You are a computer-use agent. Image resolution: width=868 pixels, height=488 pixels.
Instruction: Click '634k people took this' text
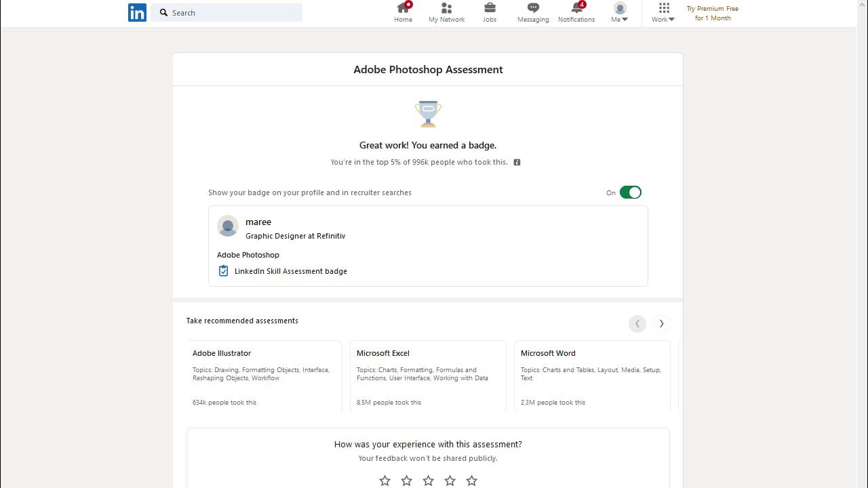point(224,403)
